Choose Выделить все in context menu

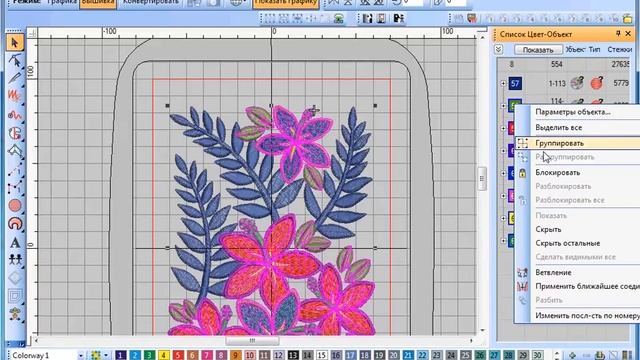pos(559,127)
